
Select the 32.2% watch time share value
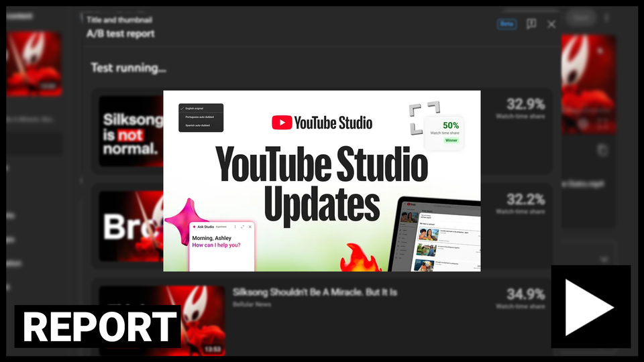pyautogui.click(x=525, y=200)
